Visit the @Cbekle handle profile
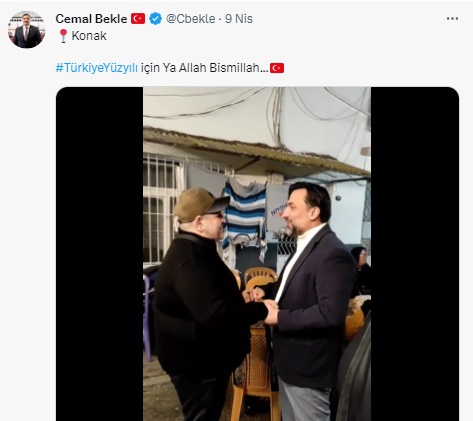This screenshot has width=473, height=421. click(191, 19)
